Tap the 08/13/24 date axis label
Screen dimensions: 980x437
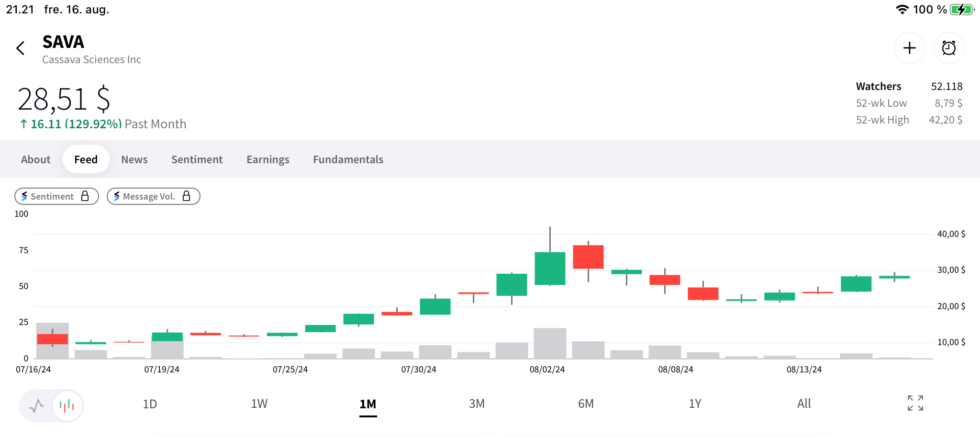[804, 370]
